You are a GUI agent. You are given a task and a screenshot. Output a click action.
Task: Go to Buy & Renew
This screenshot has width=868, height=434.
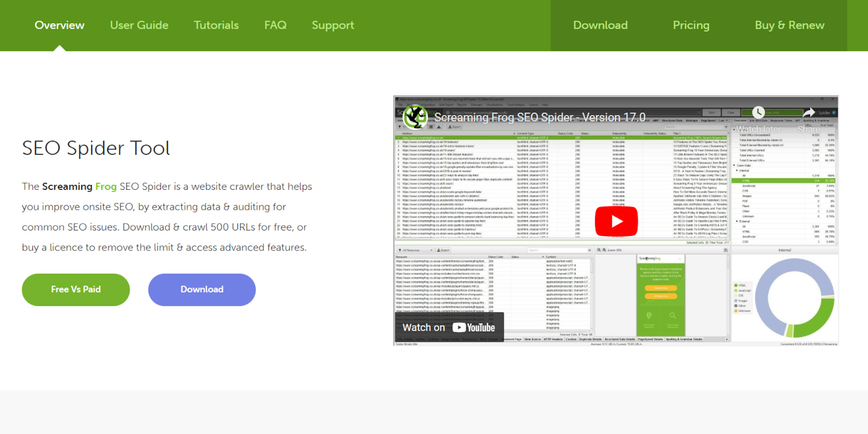pos(790,25)
